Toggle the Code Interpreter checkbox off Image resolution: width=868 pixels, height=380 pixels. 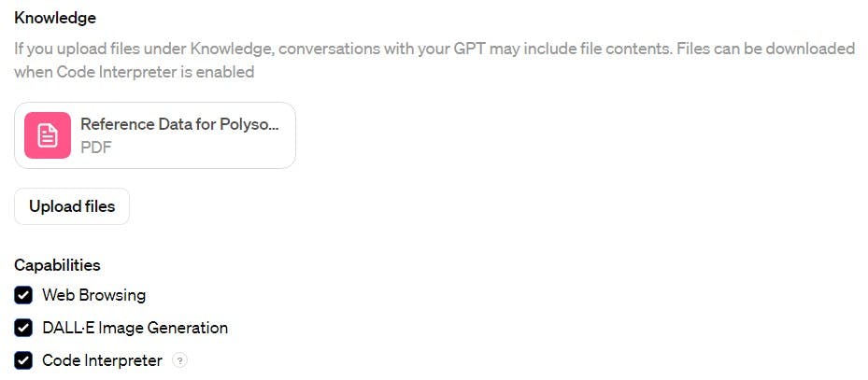(x=23, y=360)
